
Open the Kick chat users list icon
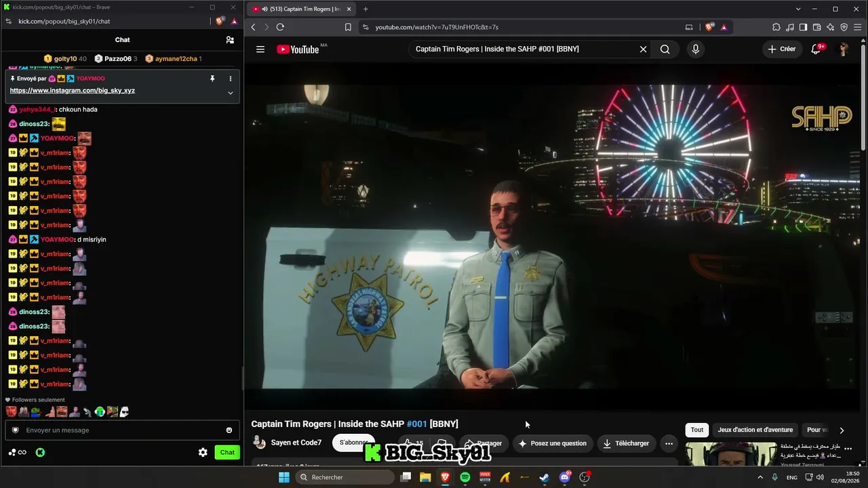click(230, 40)
